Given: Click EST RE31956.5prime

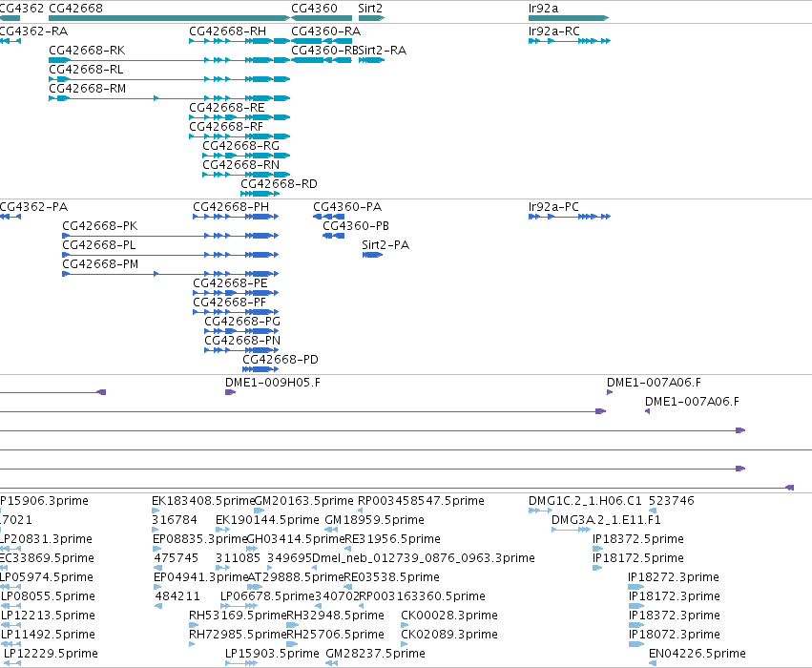Looking at the screenshot, I should [392, 539].
